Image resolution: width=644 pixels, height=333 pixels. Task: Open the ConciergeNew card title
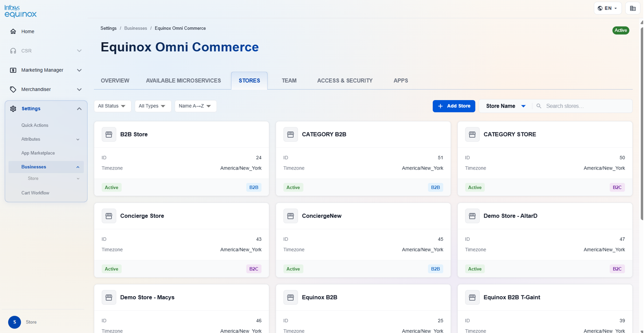click(x=322, y=216)
